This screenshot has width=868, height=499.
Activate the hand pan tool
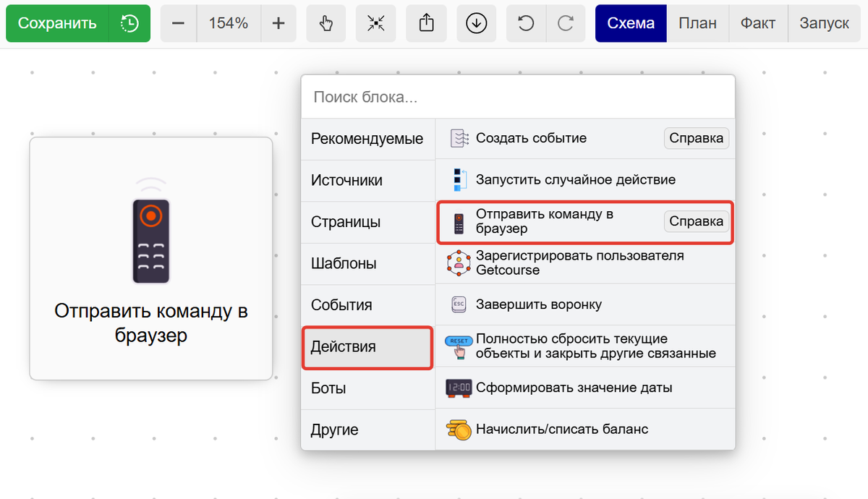325,23
